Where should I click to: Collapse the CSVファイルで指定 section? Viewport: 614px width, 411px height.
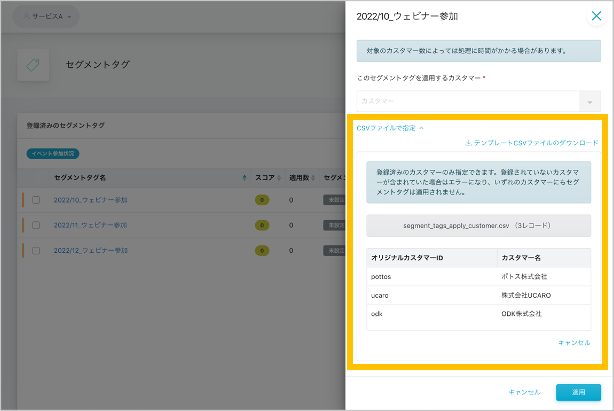point(390,128)
